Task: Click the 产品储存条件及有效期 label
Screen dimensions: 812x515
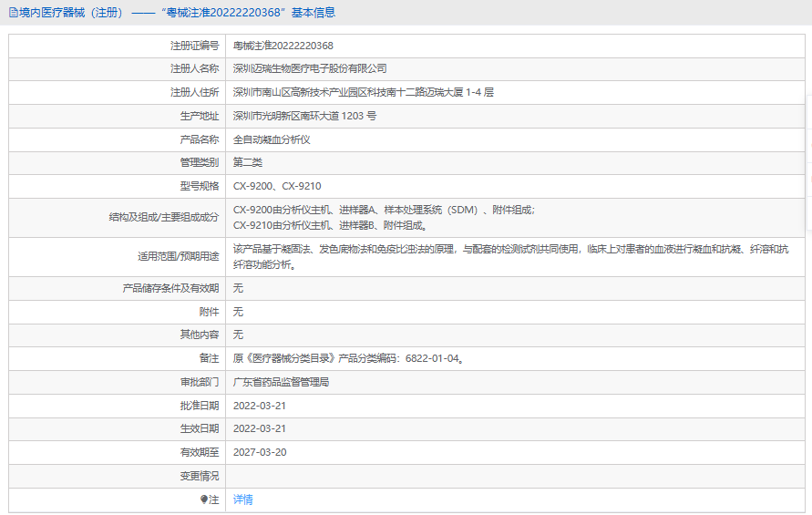Action: (x=170, y=288)
